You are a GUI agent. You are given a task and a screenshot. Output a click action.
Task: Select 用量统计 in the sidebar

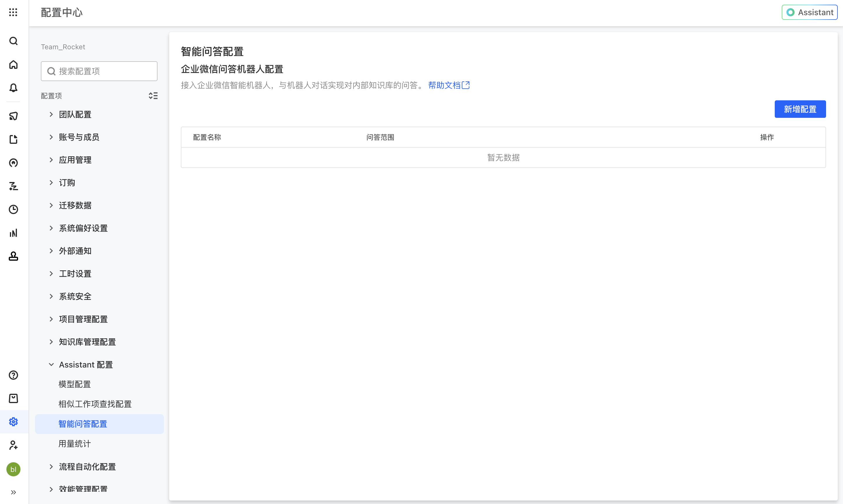click(75, 444)
